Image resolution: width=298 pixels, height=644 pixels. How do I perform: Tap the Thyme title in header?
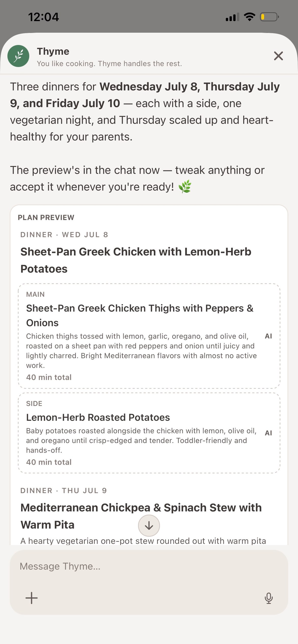(x=53, y=51)
